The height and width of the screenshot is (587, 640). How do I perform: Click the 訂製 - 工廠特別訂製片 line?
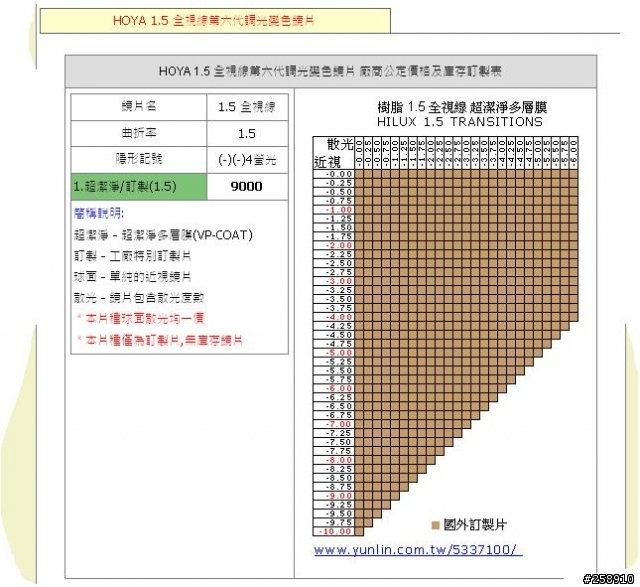click(133, 256)
